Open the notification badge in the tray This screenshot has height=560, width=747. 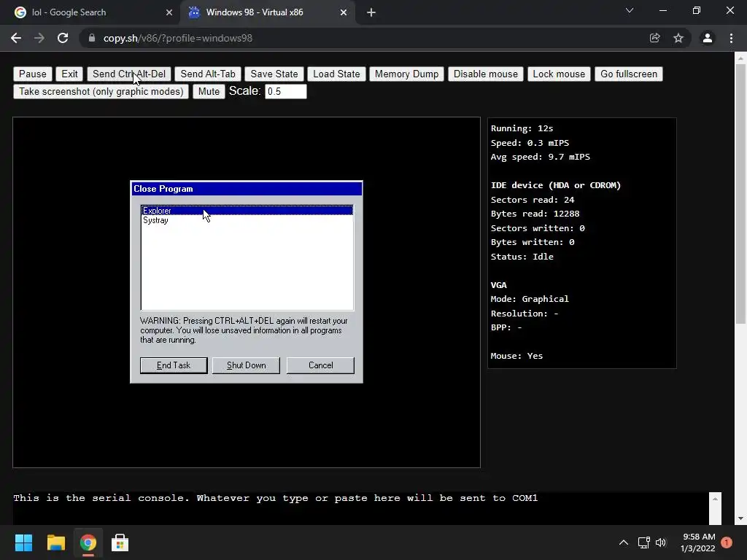point(727,542)
